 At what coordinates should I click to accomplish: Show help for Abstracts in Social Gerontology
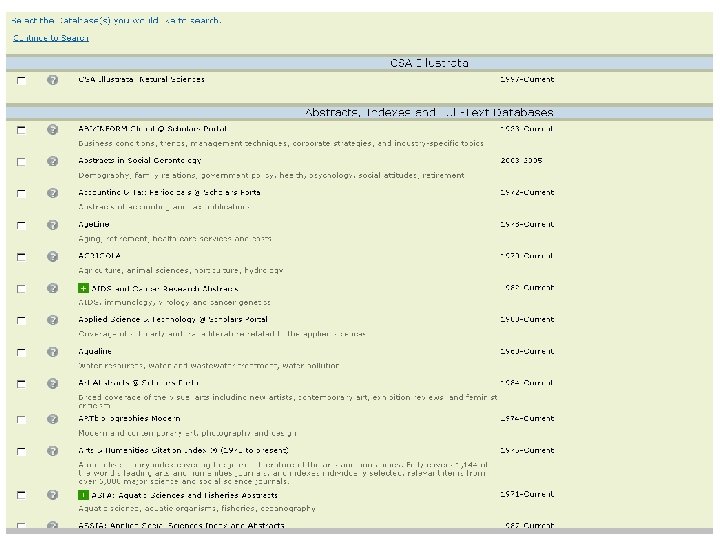point(52,161)
